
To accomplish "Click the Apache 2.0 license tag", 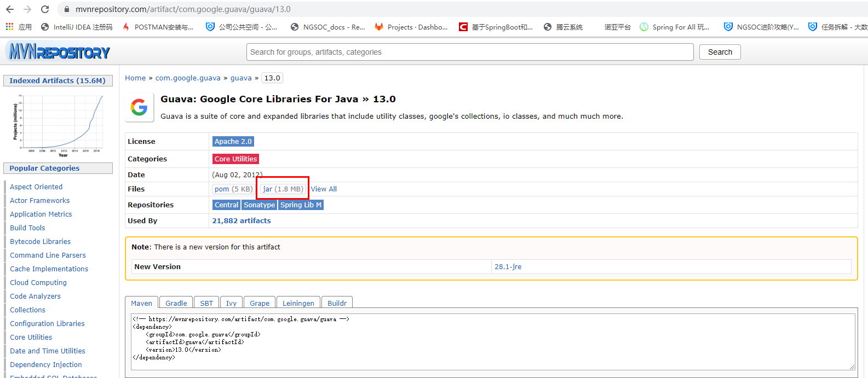I will point(233,141).
